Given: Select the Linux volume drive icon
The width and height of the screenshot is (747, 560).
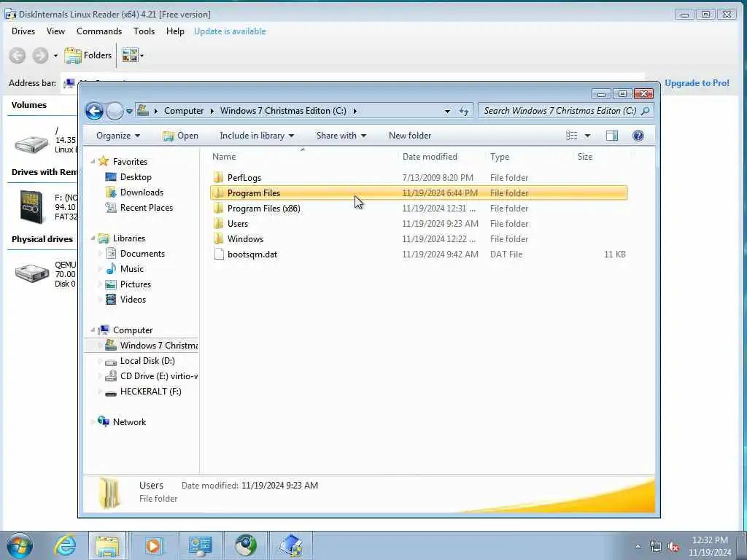Looking at the screenshot, I should 31,144.
